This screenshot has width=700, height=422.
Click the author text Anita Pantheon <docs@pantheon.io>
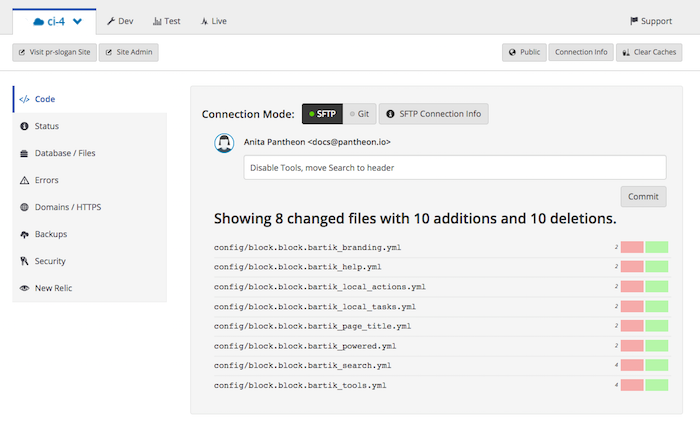[317, 142]
